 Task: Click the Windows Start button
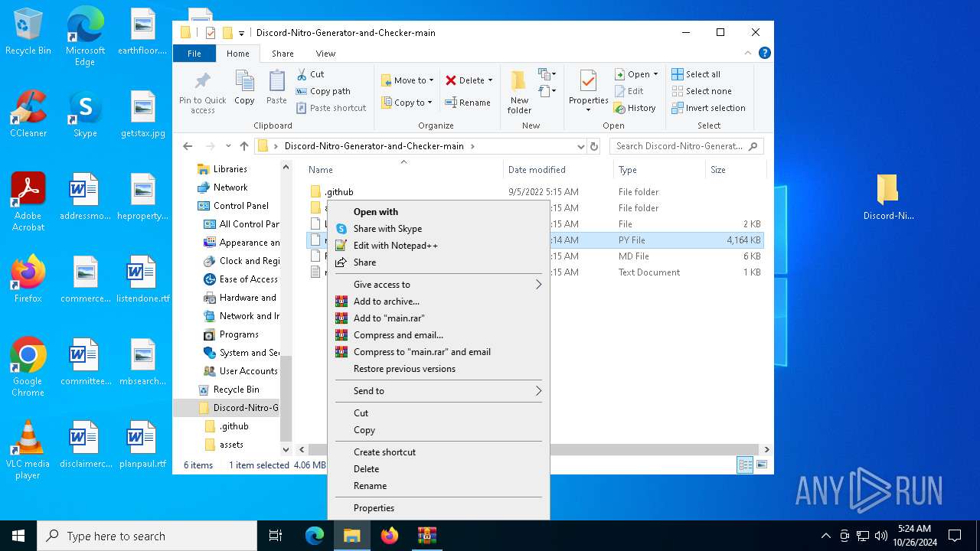18,536
